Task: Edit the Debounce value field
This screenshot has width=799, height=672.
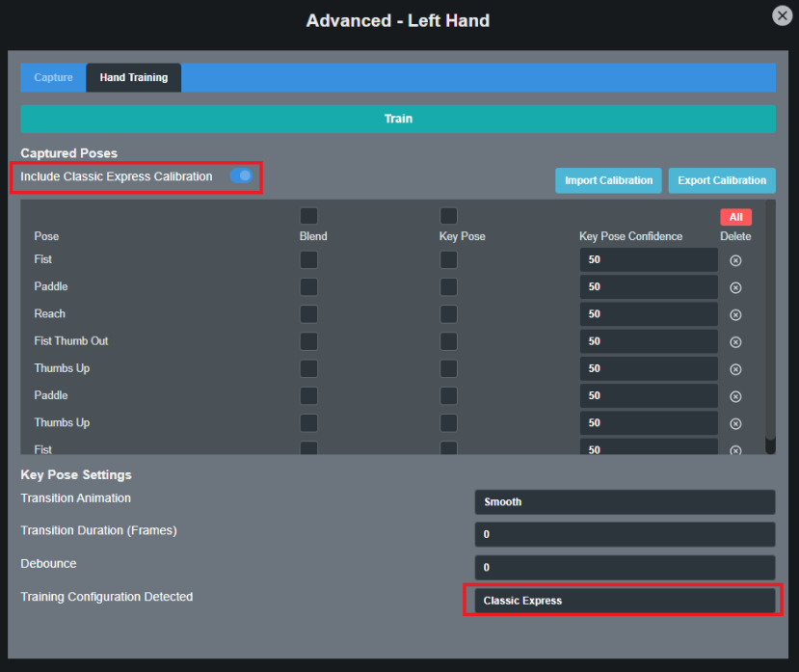Action: click(625, 568)
